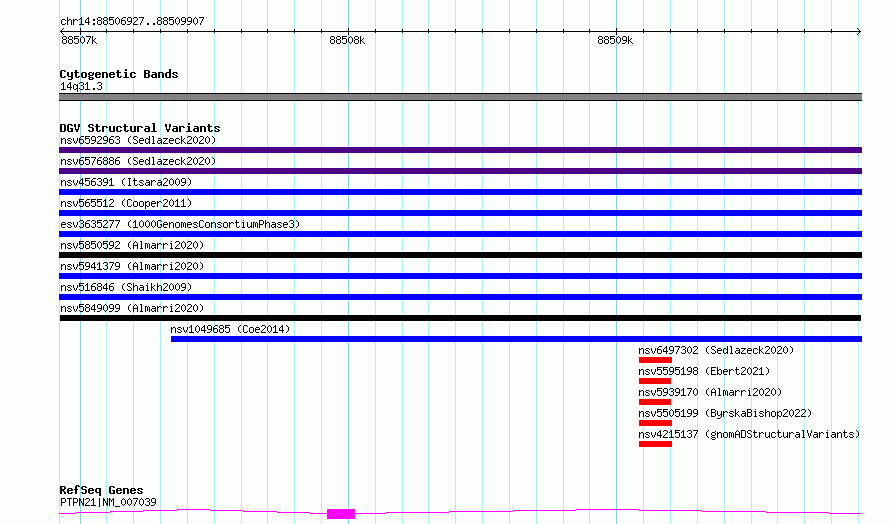Screen dimensions: 890x524
Task: Click the Cytogenetic Bands track title
Action: click(x=119, y=74)
